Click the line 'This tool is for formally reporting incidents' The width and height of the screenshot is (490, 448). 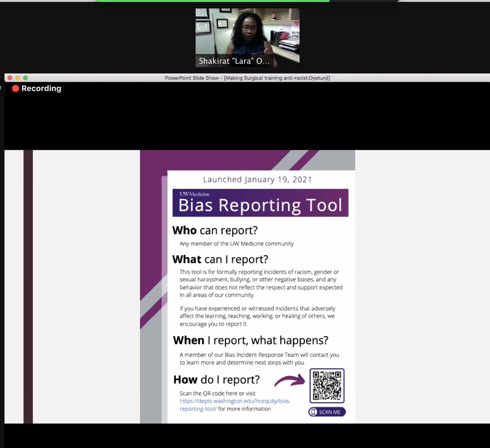coord(259,272)
